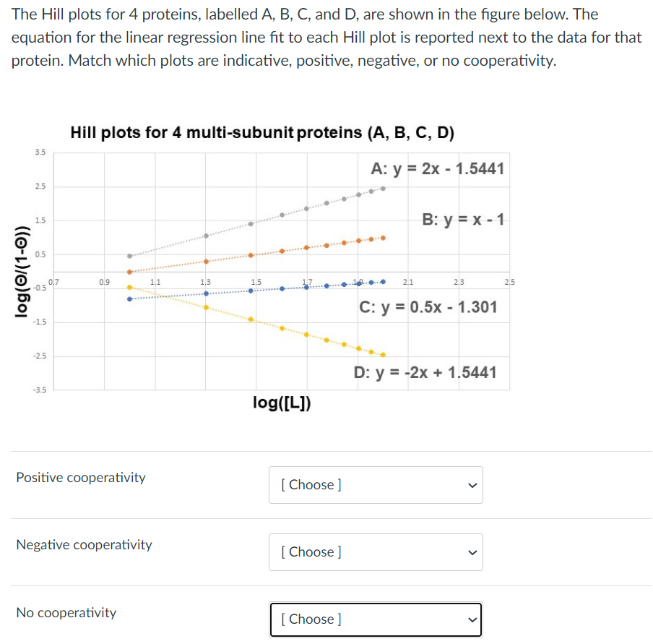Screen dimensions: 653x644
Task: Click the highlighted No cooperativity choose box
Action: (375, 619)
